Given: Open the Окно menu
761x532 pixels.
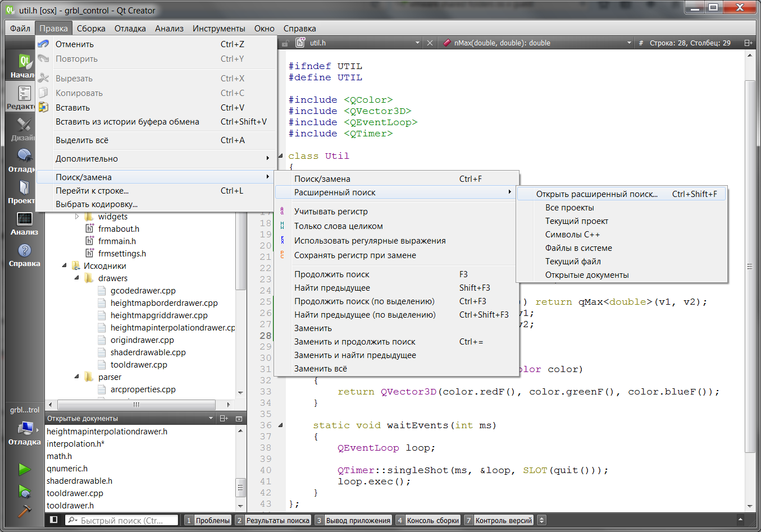Looking at the screenshot, I should 264,29.
